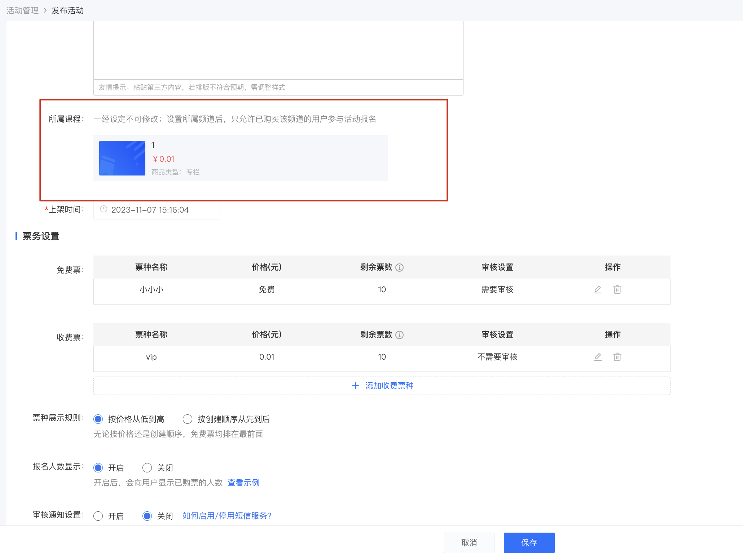Screen dimensions: 743x560
Task: Click the blue course thumbnail image
Action: click(122, 158)
